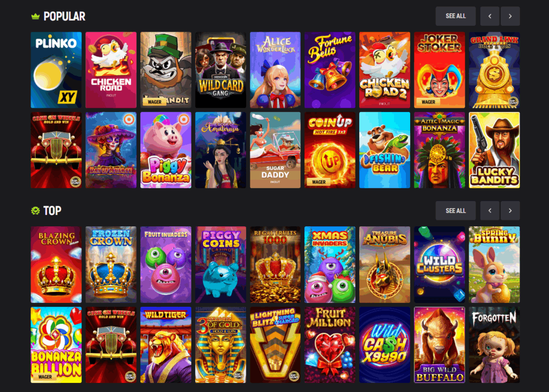Launch Wild Clusters game
The width and height of the screenshot is (549, 392).
click(x=440, y=264)
